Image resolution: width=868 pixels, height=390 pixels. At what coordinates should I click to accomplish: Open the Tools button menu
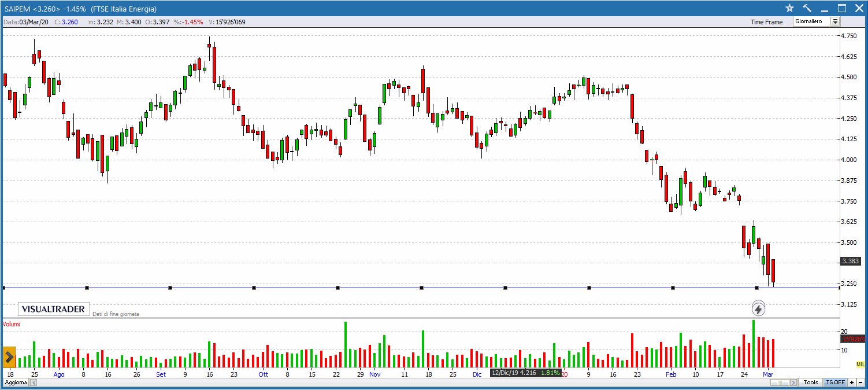tap(811, 382)
